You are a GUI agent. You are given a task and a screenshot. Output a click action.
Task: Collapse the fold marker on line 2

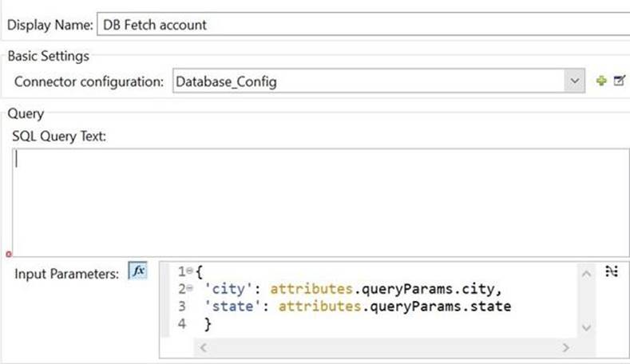(188, 290)
